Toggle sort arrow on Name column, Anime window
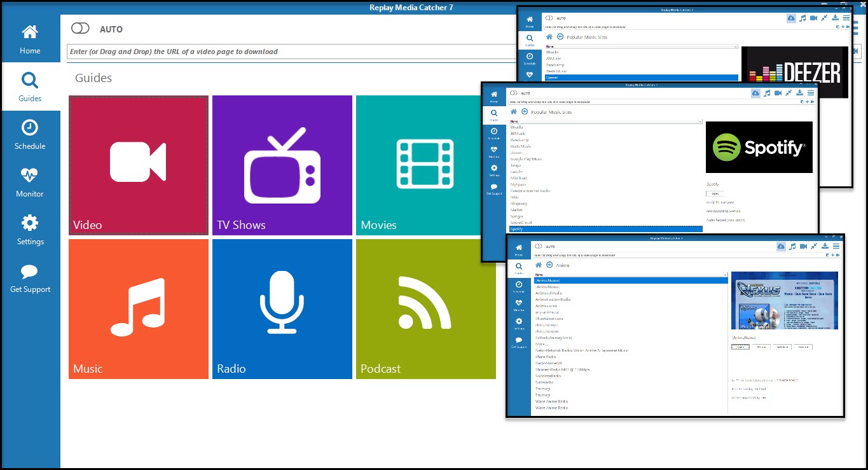The image size is (868, 470). tap(726, 275)
